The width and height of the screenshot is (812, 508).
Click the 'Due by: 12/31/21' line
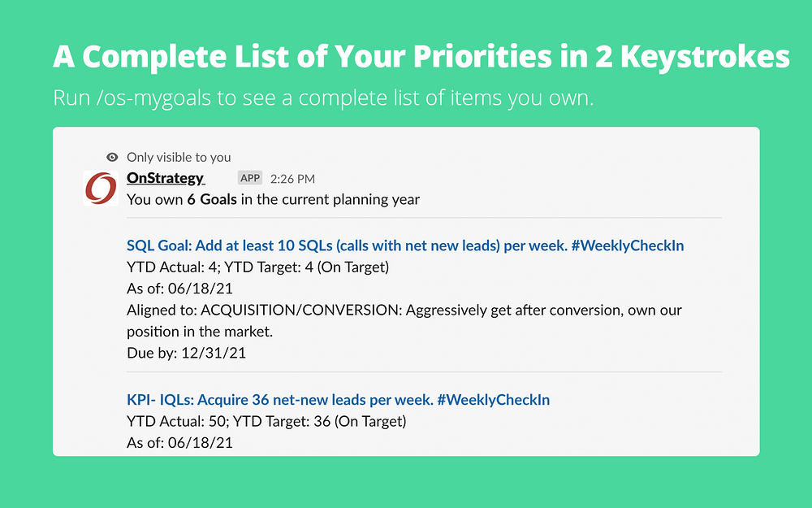click(x=187, y=353)
